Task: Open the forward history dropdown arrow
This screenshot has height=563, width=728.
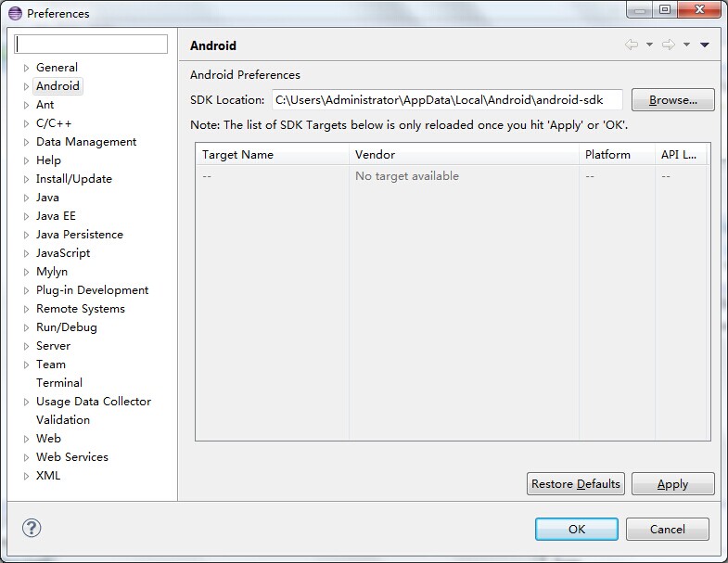Action: tap(686, 45)
